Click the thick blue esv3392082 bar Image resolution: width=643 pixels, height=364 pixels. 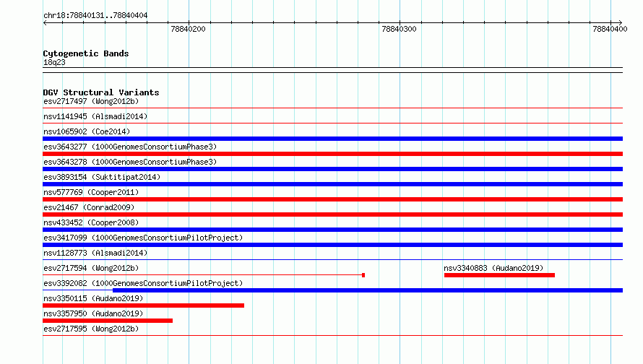click(x=368, y=290)
